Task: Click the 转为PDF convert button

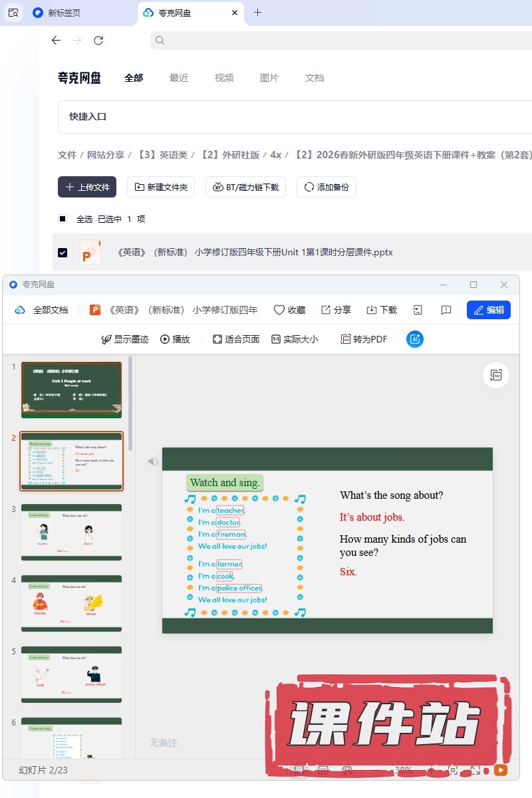Action: [364, 339]
